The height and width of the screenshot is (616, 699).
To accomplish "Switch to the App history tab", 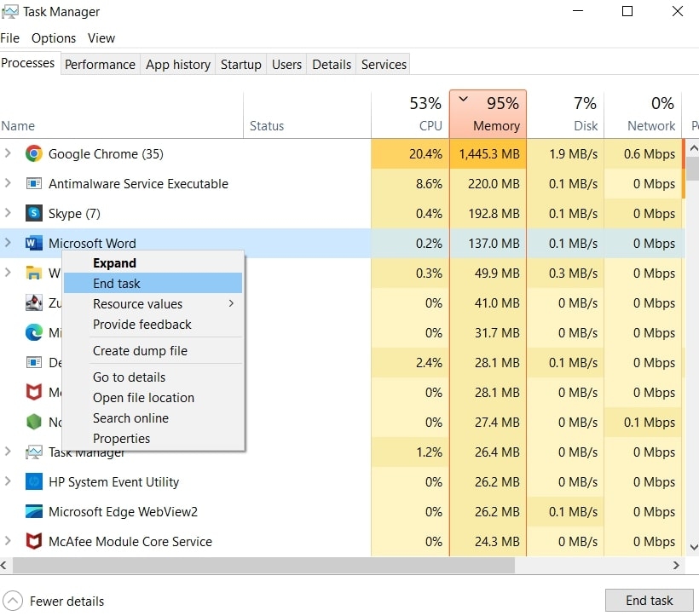I will (x=178, y=65).
